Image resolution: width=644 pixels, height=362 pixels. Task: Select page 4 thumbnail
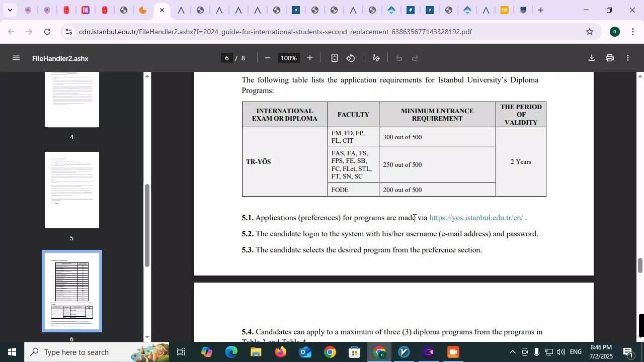coord(72,100)
